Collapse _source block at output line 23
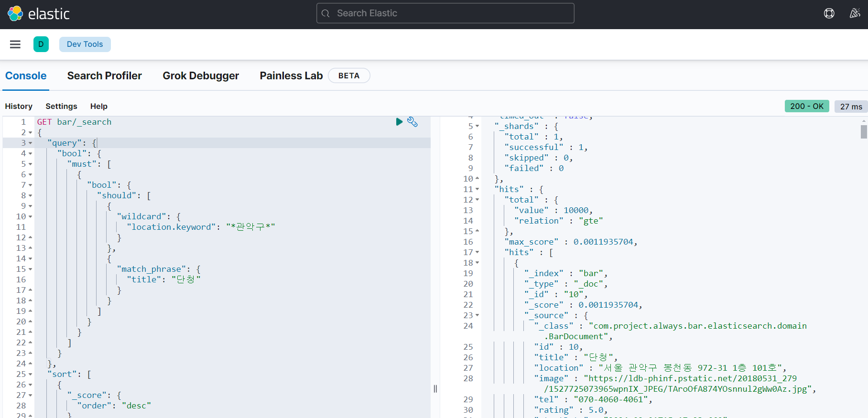This screenshot has width=868, height=418. [477, 315]
